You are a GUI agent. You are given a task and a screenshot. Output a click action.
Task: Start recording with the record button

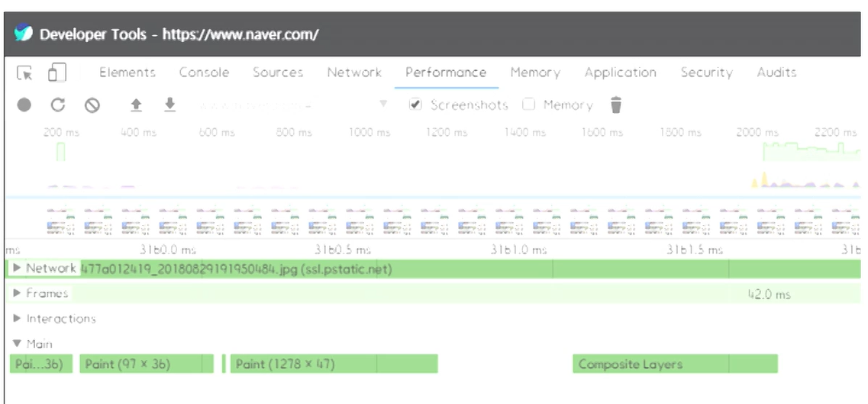24,105
